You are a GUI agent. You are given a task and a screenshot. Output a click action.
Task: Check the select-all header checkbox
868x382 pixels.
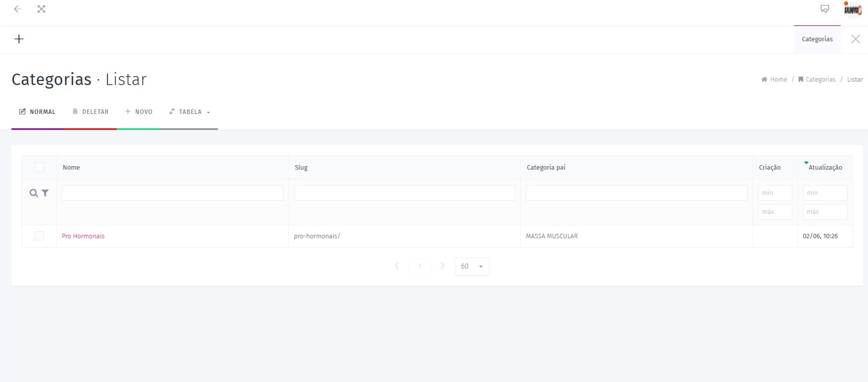pyautogui.click(x=39, y=167)
